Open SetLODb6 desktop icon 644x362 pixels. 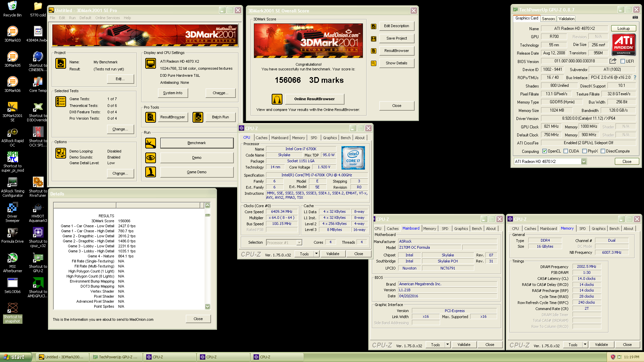[x=12, y=286]
